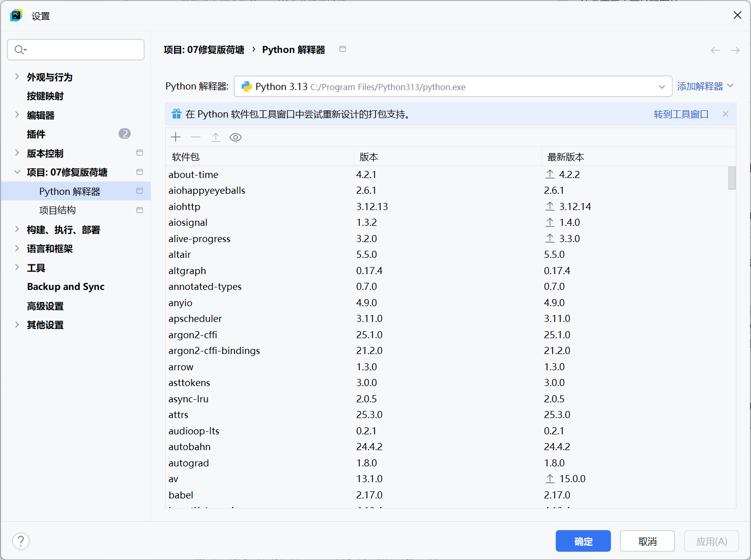Select the annotated-types package row
This screenshot has width=751, height=560.
[447, 286]
